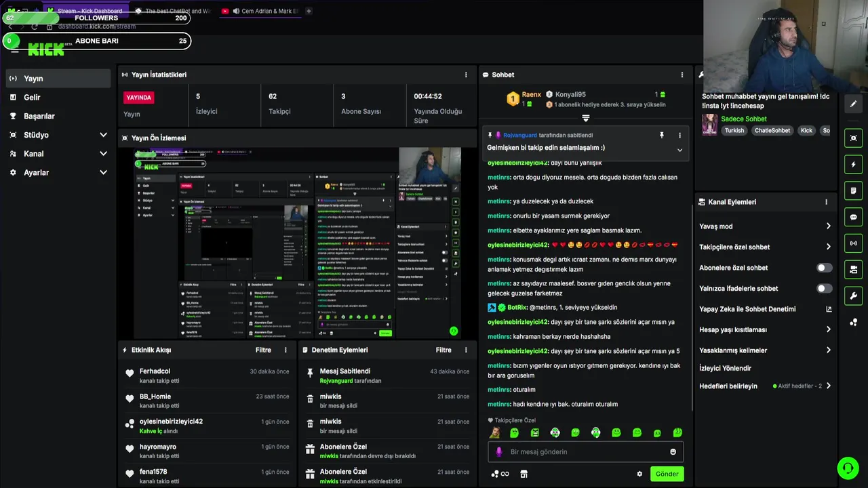The image size is (868, 488).
Task: Open the pencil edit stream info icon
Action: click(853, 104)
